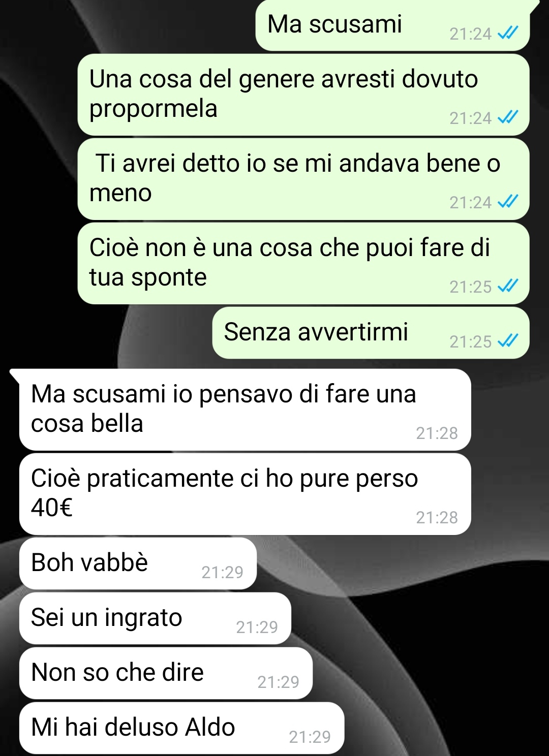Tap read ticks on "Una cosa del genere" message

tap(508, 118)
